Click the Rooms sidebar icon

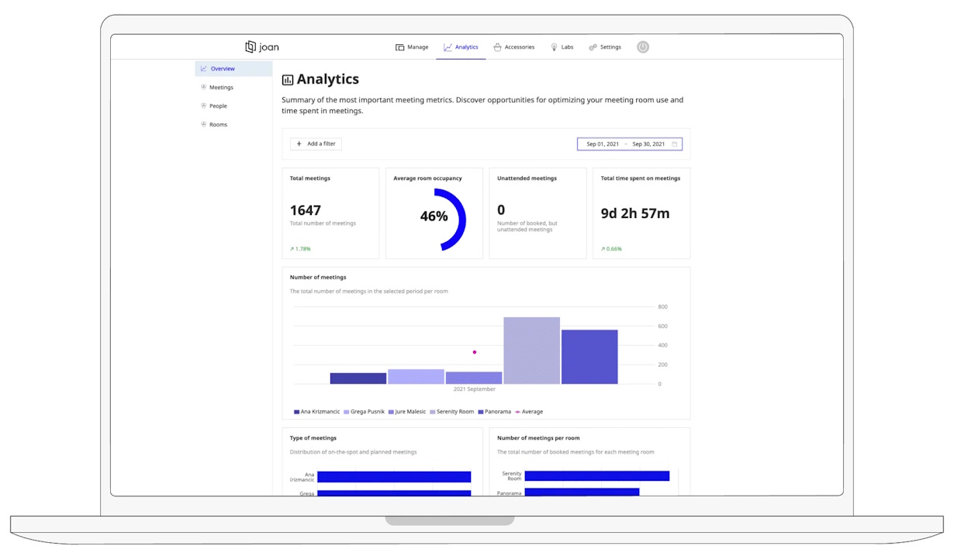(x=204, y=124)
